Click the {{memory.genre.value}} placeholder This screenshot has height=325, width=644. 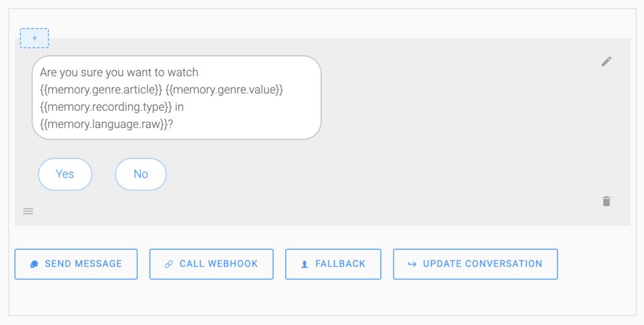(225, 90)
